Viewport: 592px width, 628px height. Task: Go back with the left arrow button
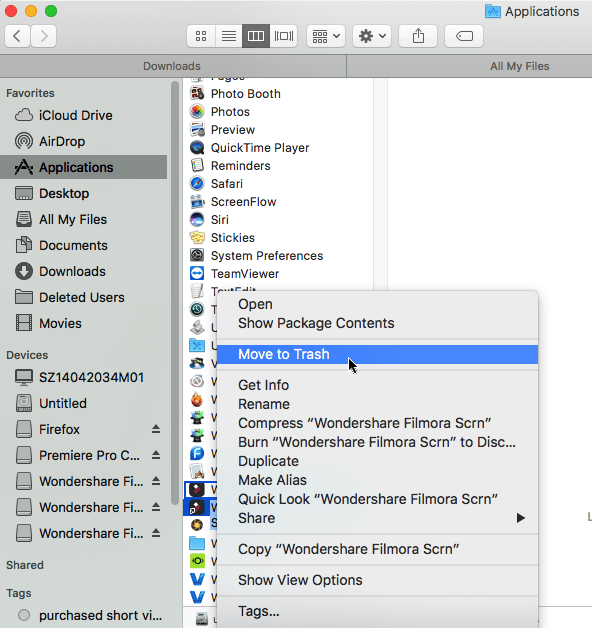(17, 36)
